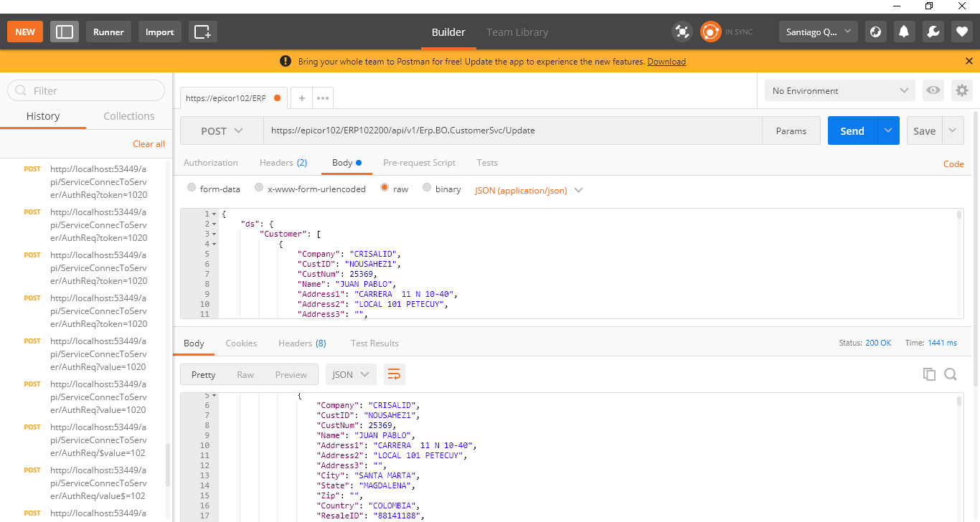Switch response view to Preview
The image size is (980, 522).
point(291,374)
